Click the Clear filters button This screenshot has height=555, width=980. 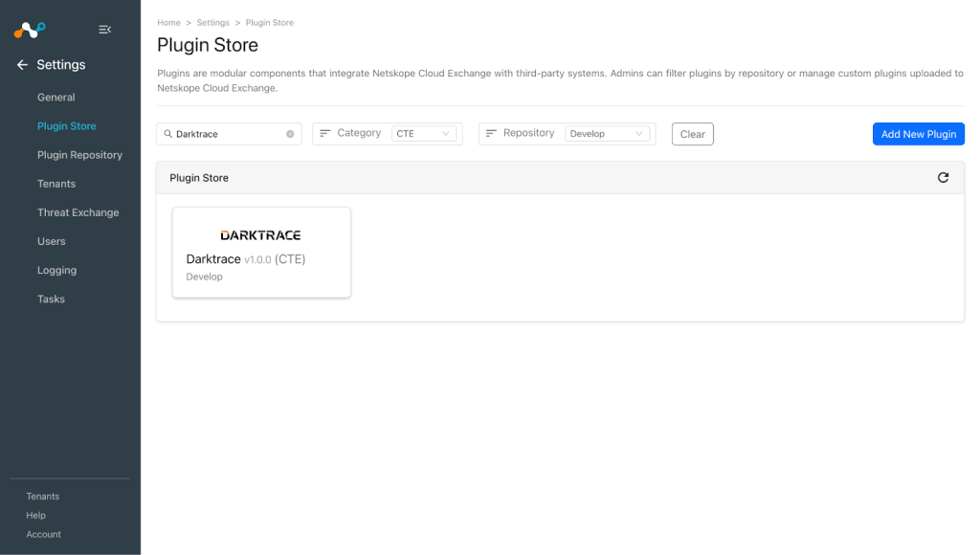693,134
